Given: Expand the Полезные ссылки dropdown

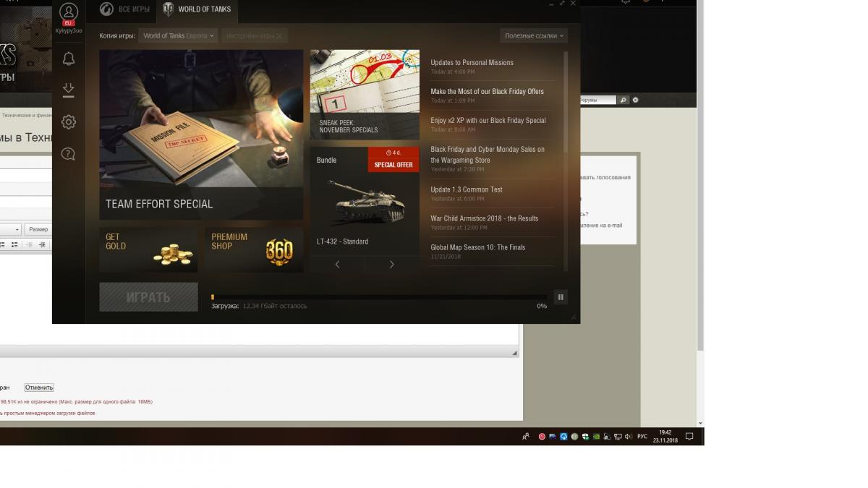Looking at the screenshot, I should click(534, 35).
